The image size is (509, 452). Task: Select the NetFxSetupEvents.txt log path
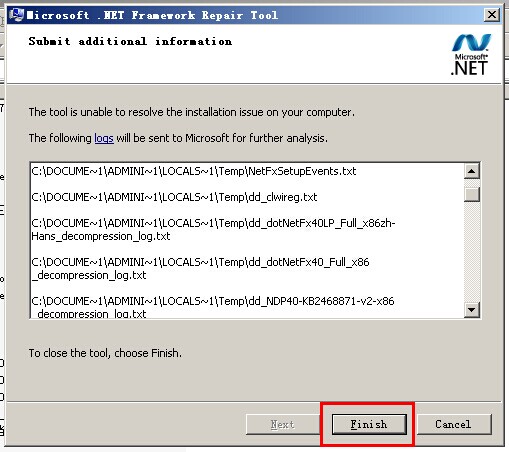[x=194, y=171]
